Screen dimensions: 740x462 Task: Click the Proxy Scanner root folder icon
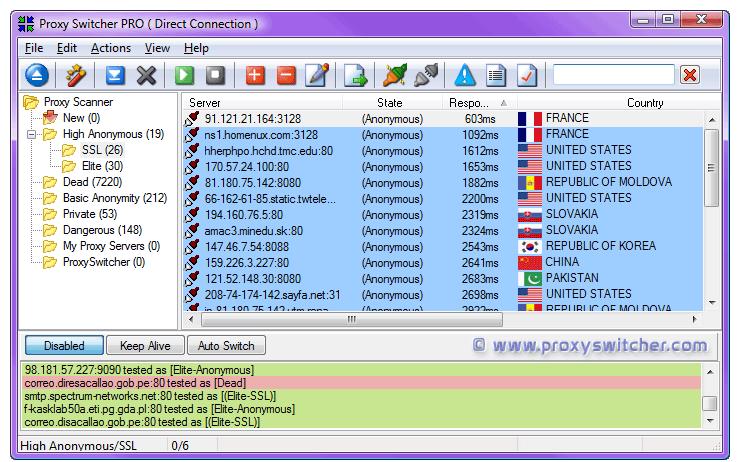pyautogui.click(x=31, y=102)
